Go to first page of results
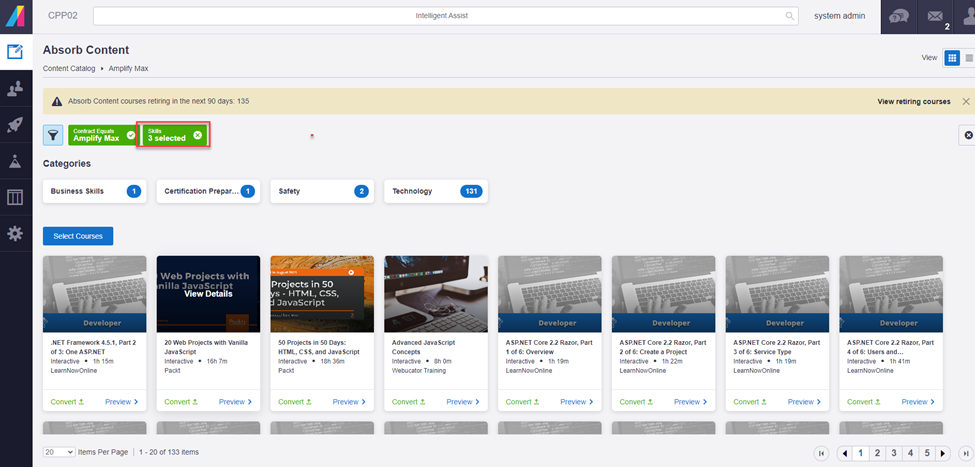This screenshot has width=975, height=467. click(821, 453)
